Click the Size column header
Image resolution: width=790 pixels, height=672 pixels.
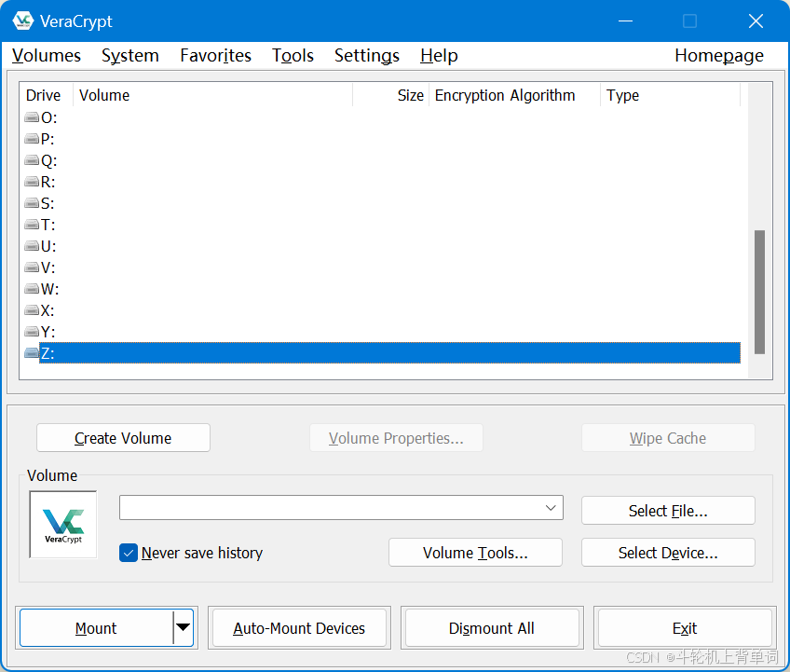point(390,95)
